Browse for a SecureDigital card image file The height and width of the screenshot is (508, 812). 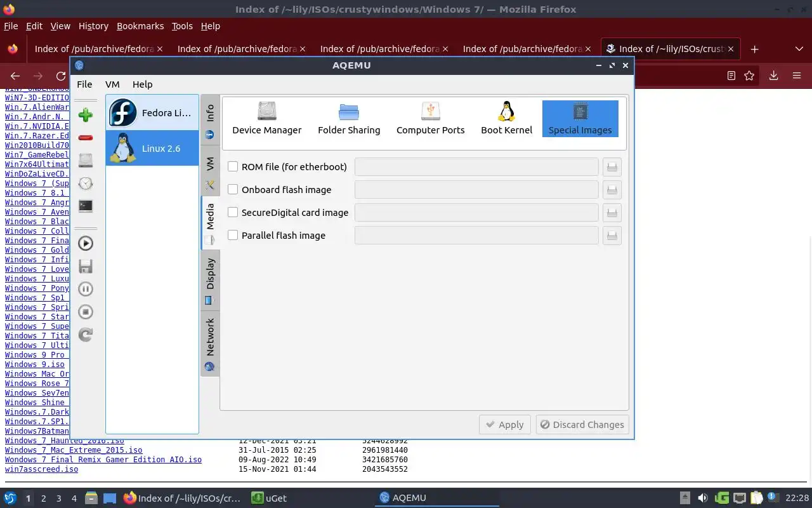pyautogui.click(x=612, y=213)
